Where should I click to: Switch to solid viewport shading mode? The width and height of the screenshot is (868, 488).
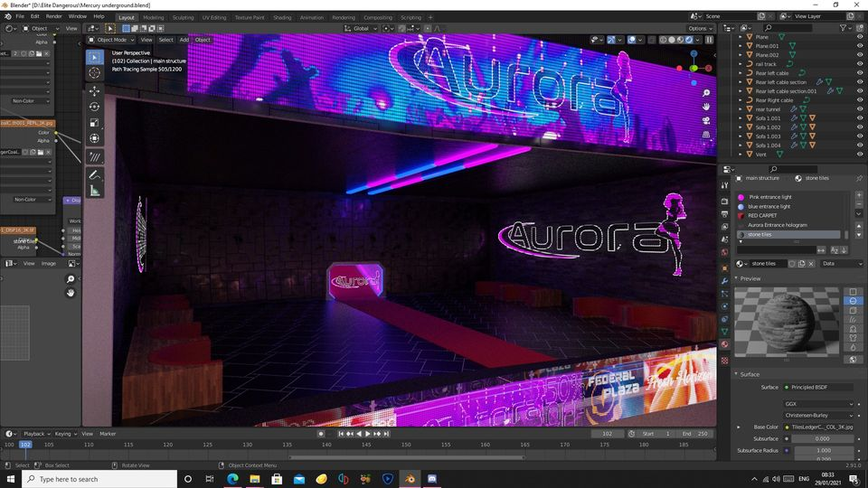coord(672,40)
